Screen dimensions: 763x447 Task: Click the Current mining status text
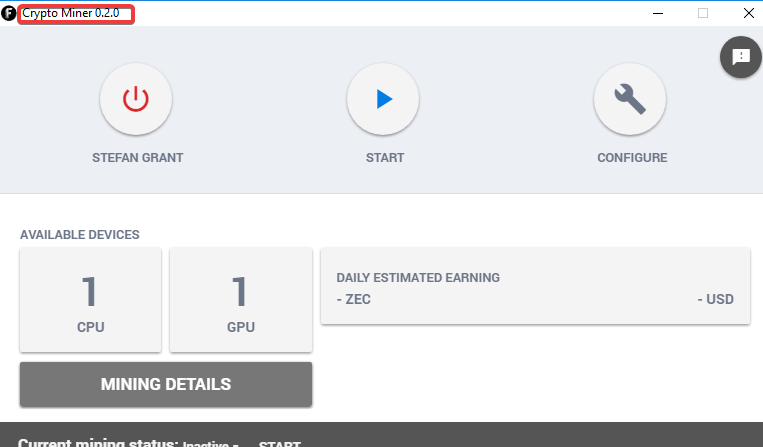97,443
